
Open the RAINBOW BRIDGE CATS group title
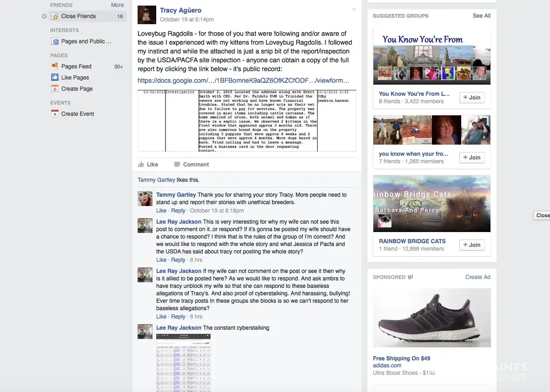pos(412,241)
